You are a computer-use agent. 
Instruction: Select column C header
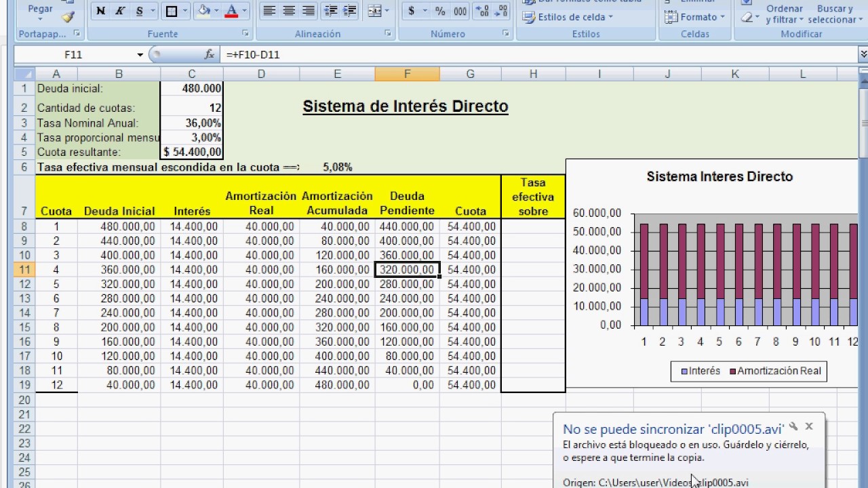(192, 75)
